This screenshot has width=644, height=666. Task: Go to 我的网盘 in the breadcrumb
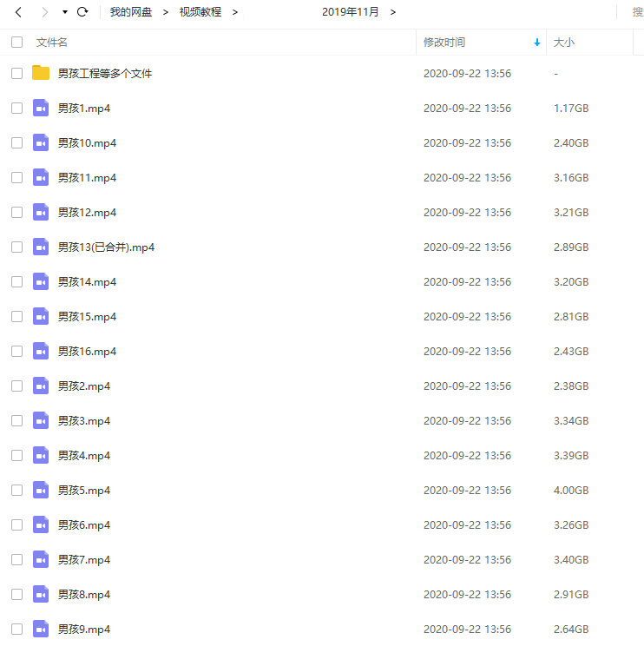[x=130, y=12]
